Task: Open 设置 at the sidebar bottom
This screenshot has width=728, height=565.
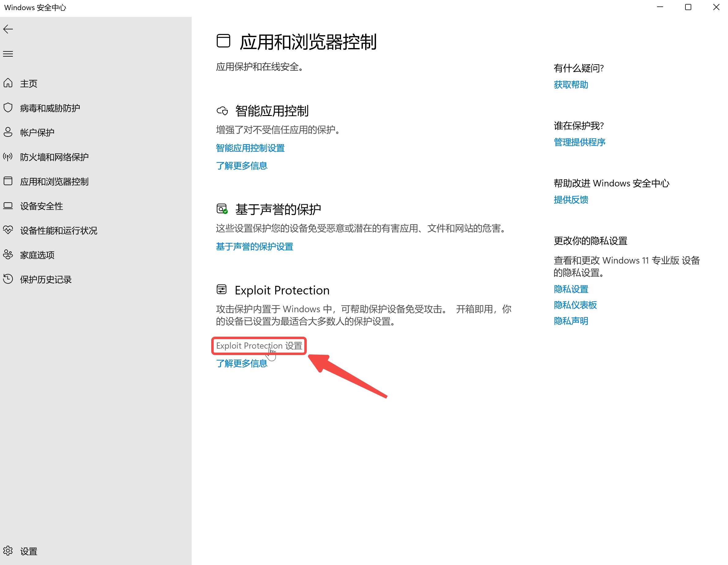Action: click(x=29, y=551)
